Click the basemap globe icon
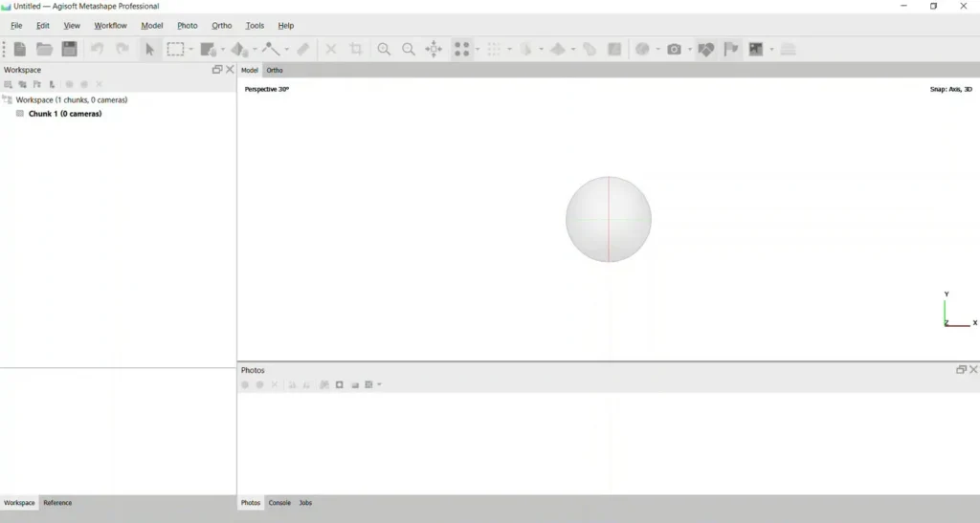 [642, 49]
